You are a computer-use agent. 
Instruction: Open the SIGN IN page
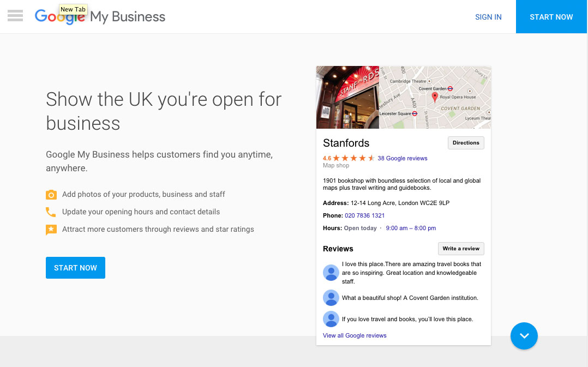point(488,17)
